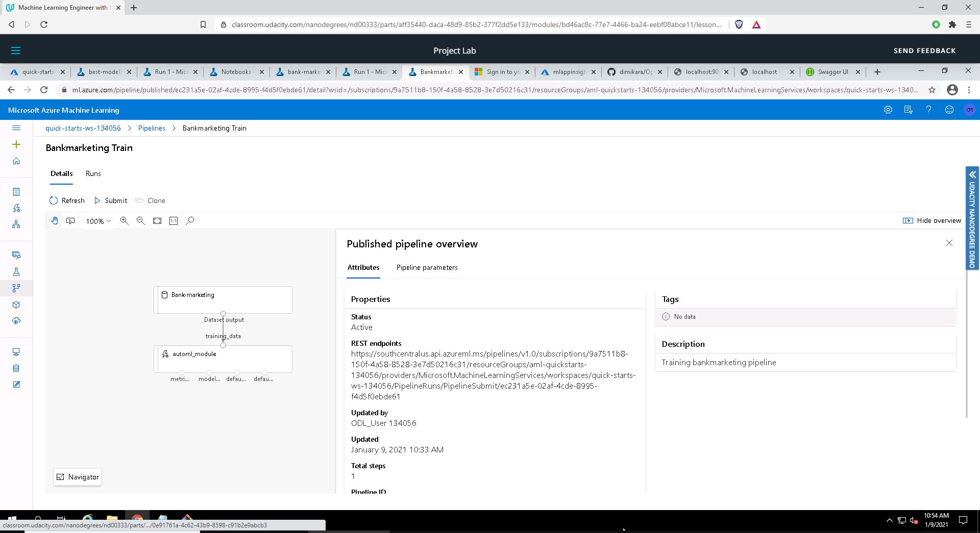
Task: Switch to the Swagger UI browser tab
Action: 832,72
